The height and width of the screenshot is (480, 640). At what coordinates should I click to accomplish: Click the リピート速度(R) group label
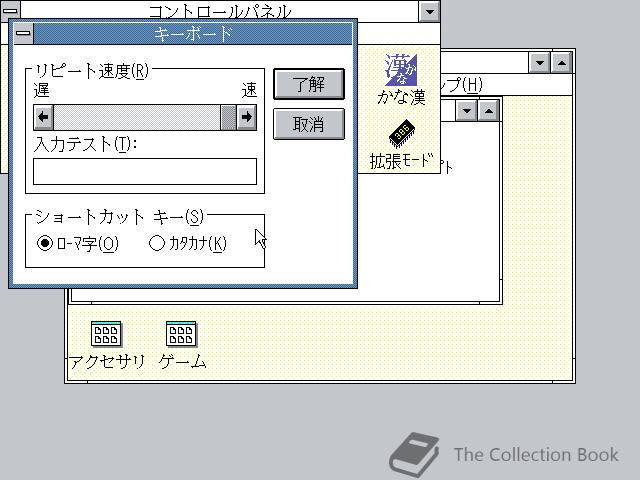point(91,71)
